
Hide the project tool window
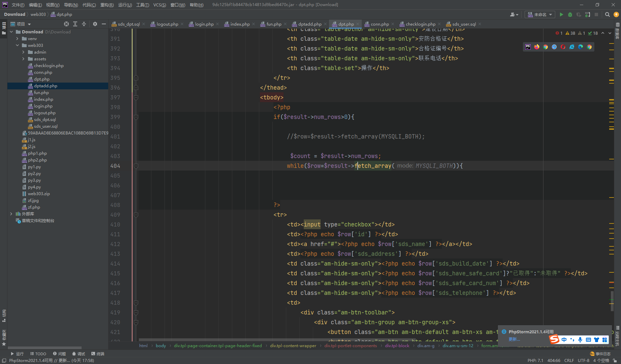[104, 24]
